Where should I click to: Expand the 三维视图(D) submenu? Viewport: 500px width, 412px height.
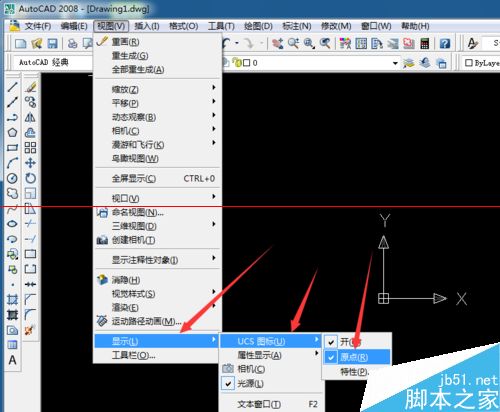point(158,226)
